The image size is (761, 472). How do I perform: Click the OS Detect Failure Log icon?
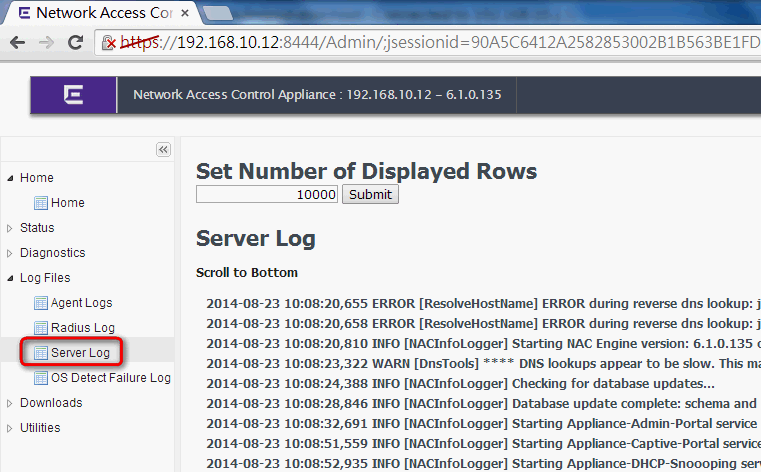[41, 378]
